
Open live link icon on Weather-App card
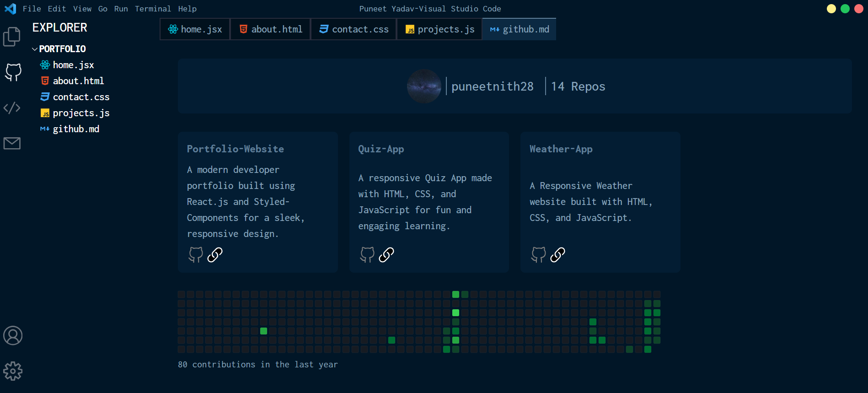pos(558,254)
